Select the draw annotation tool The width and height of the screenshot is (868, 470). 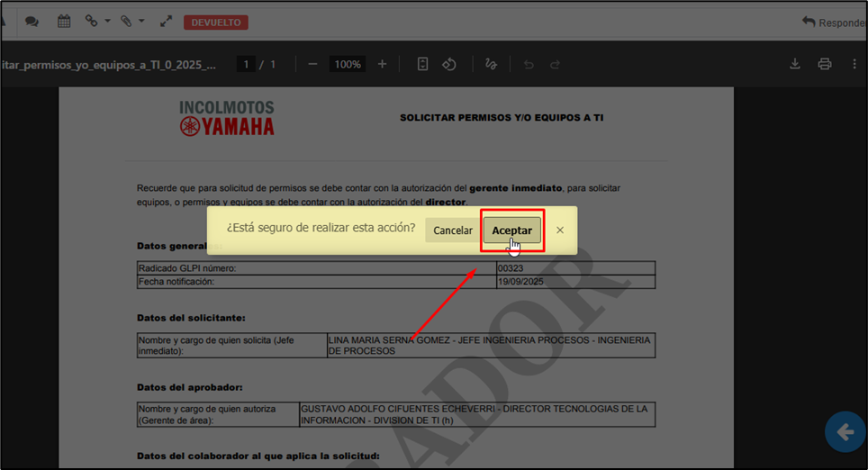[x=491, y=64]
